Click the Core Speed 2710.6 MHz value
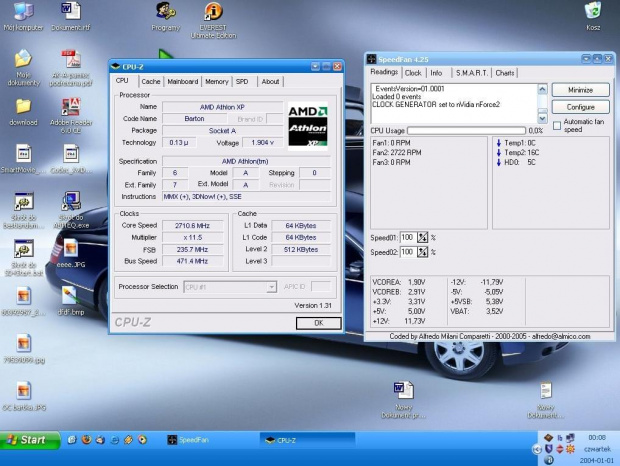 [x=193, y=226]
